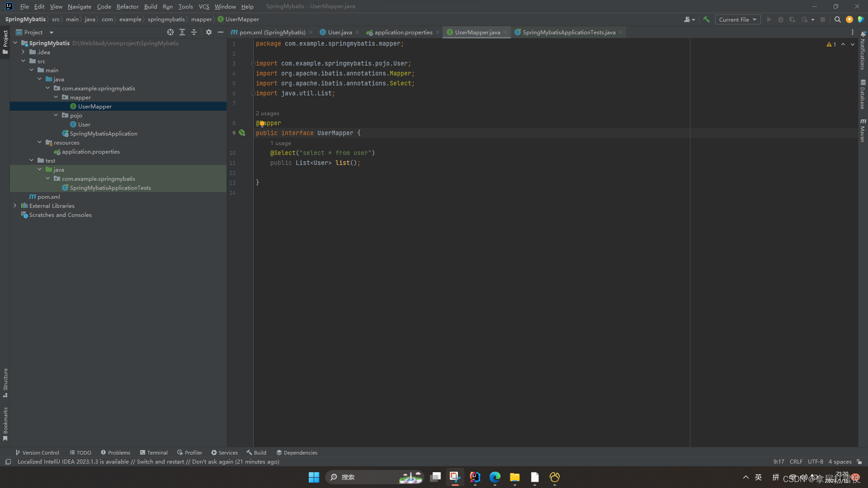The width and height of the screenshot is (868, 488).
Task: Click Expand All in Project panel
Action: tap(182, 32)
